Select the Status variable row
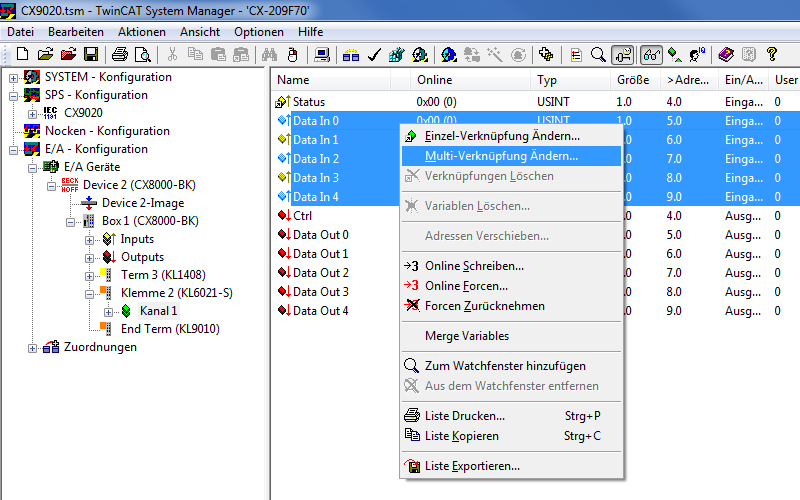 [x=536, y=102]
